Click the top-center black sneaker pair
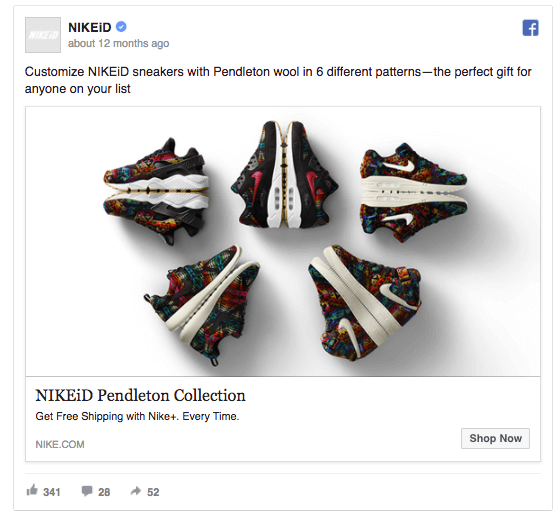This screenshot has width=559, height=519. coord(284,175)
